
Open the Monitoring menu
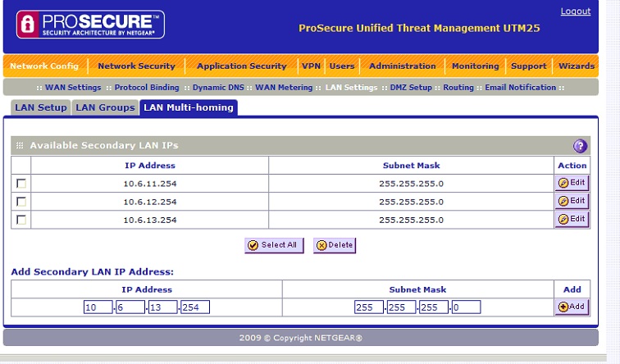point(476,66)
